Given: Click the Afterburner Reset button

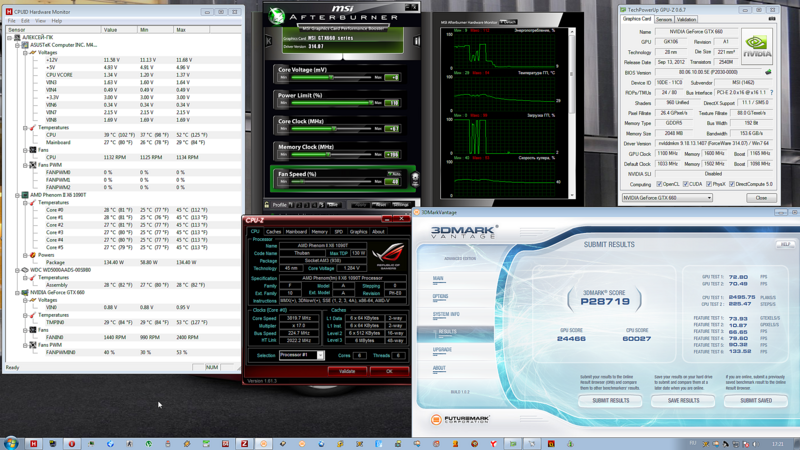Looking at the screenshot, I should coord(380,205).
